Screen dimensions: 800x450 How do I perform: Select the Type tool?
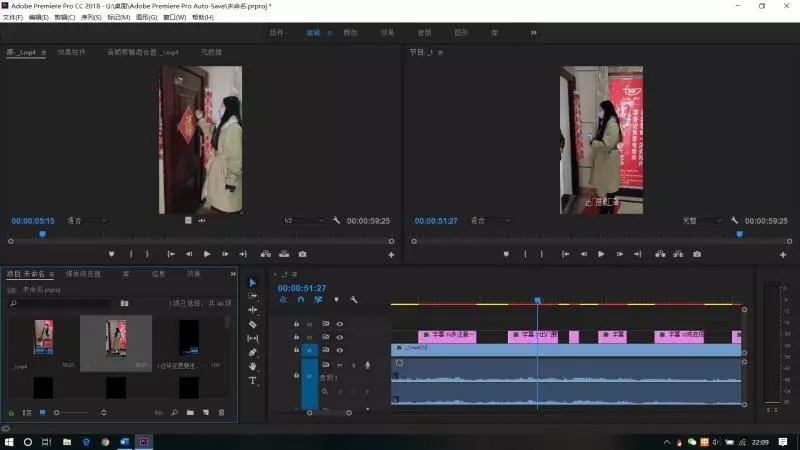point(253,380)
